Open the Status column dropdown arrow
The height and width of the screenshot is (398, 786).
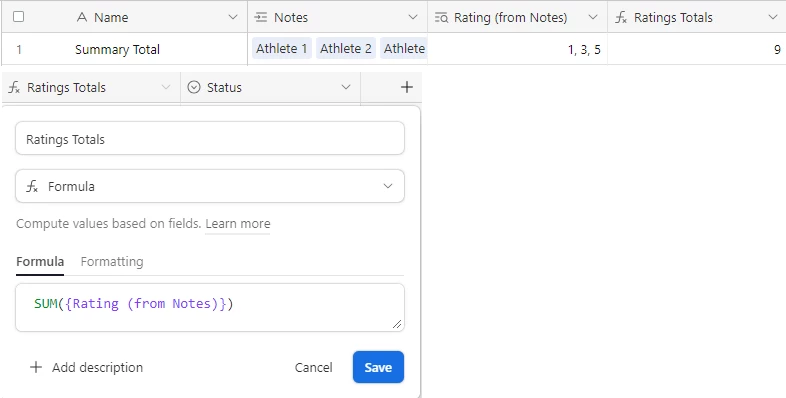click(345, 87)
